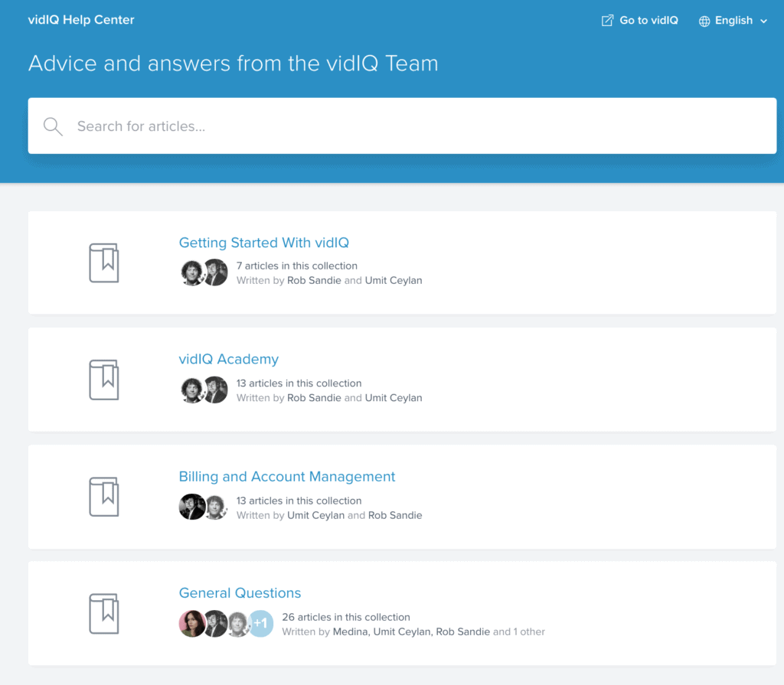Viewport: 784px width, 685px height.
Task: Click the vidIQ Help Center title
Action: click(x=81, y=19)
